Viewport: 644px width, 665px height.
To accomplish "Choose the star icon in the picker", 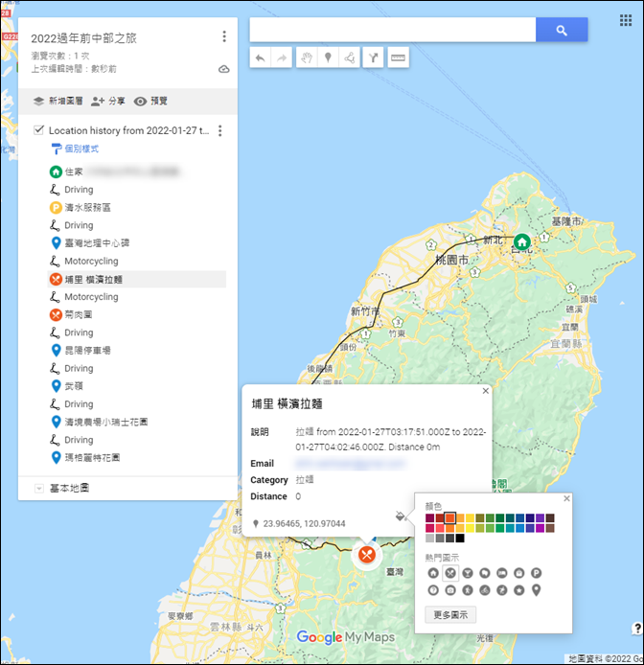I will [x=518, y=590].
